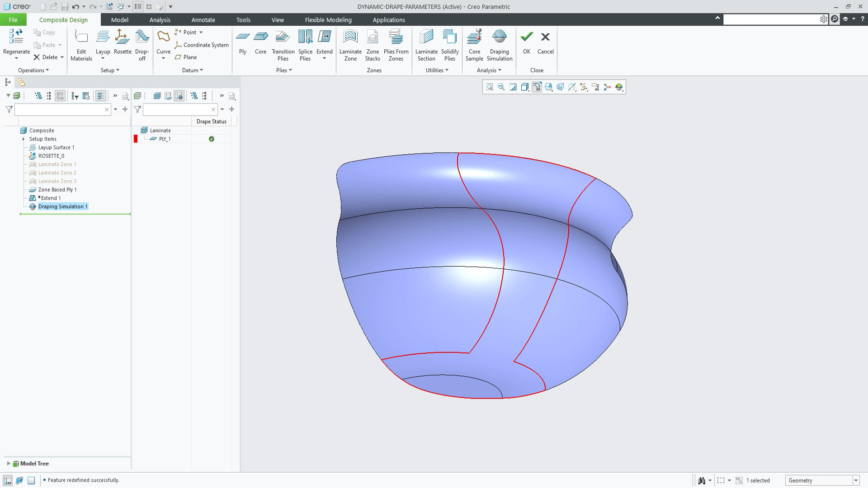The width and height of the screenshot is (868, 488).
Task: Click Edit Materials
Action: 81,45
